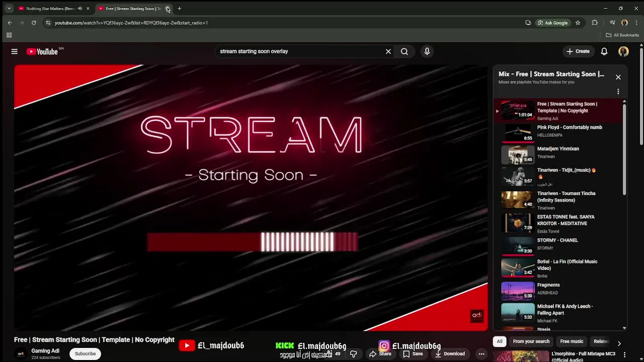Dislike the video with thumbs-down
This screenshot has width=644, height=362.
(353, 354)
